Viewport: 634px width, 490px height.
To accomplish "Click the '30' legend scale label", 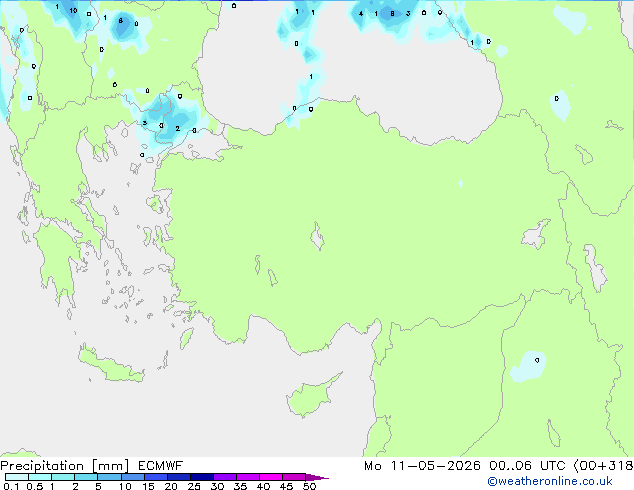I will click(217, 486).
